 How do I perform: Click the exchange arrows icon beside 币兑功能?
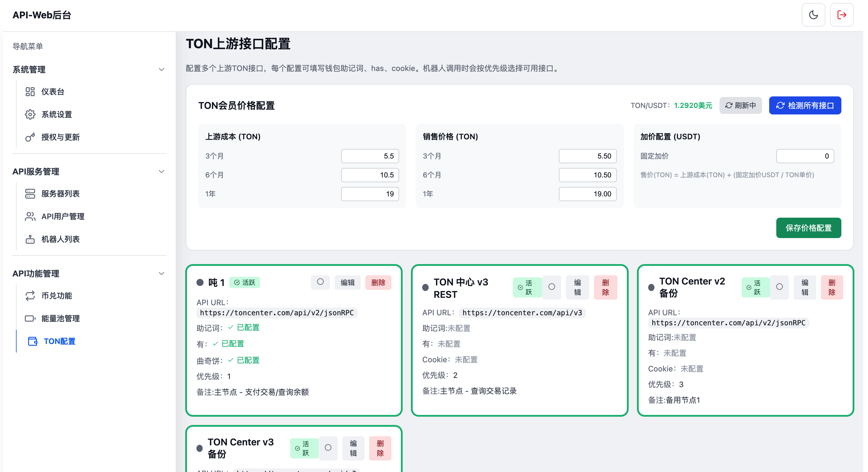[30, 296]
